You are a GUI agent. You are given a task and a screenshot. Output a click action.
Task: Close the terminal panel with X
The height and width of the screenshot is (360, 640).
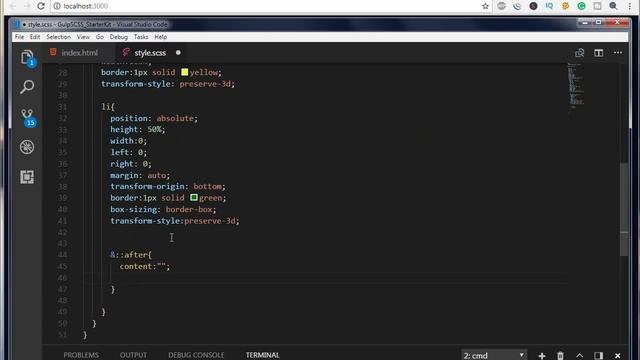click(x=618, y=356)
